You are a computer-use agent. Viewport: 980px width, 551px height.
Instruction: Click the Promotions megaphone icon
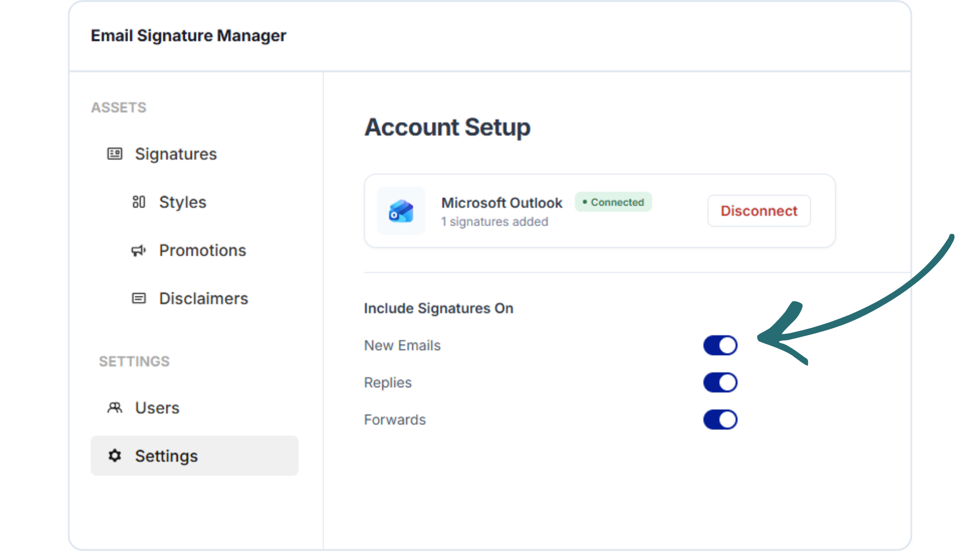(139, 251)
